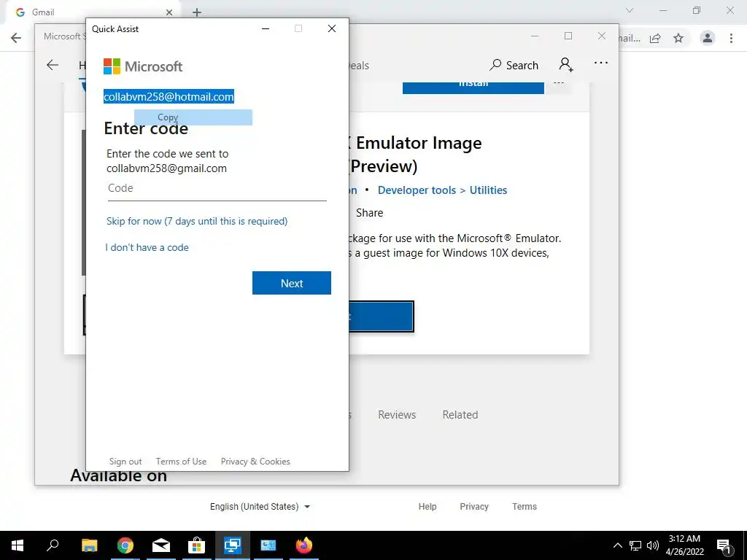Click Chrome share page icon

[x=655, y=38]
